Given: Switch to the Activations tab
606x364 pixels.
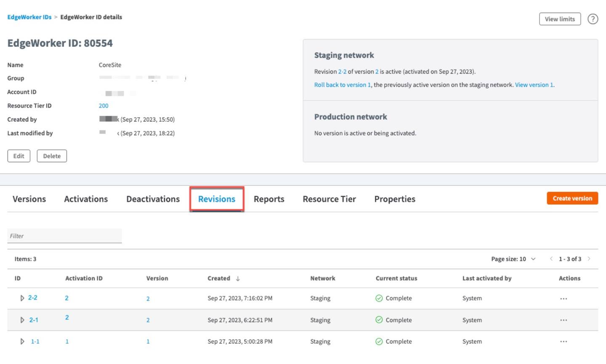Looking at the screenshot, I should point(86,199).
